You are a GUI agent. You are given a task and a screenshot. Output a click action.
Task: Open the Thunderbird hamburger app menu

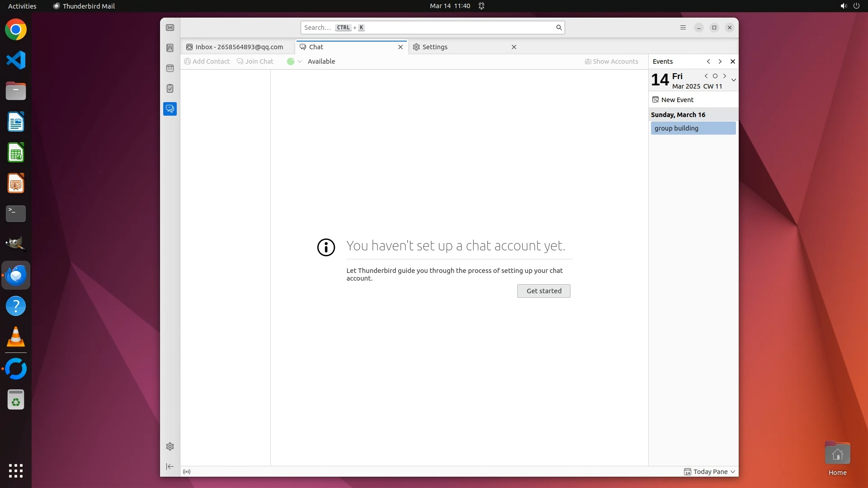click(683, 28)
